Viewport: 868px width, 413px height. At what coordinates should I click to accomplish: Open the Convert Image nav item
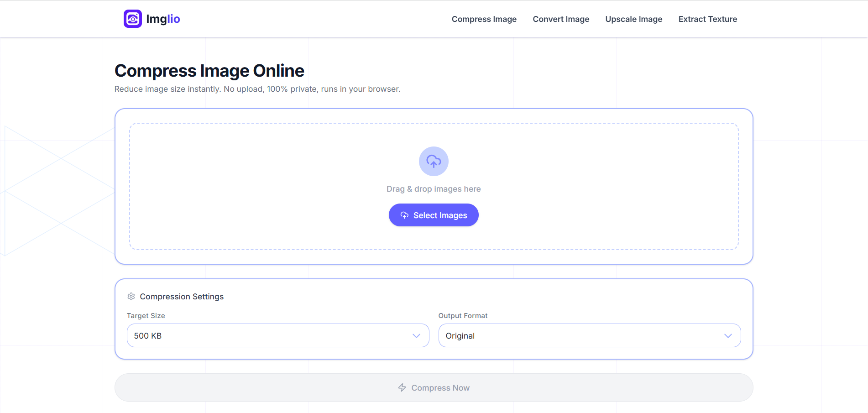561,19
